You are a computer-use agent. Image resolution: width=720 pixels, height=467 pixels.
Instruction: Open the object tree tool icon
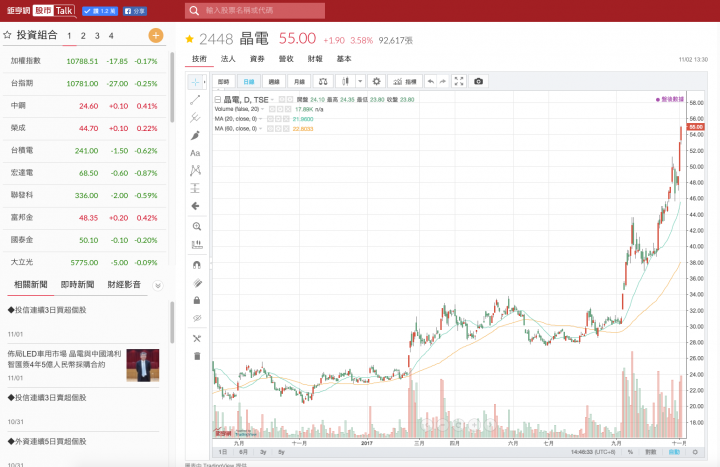click(197, 338)
